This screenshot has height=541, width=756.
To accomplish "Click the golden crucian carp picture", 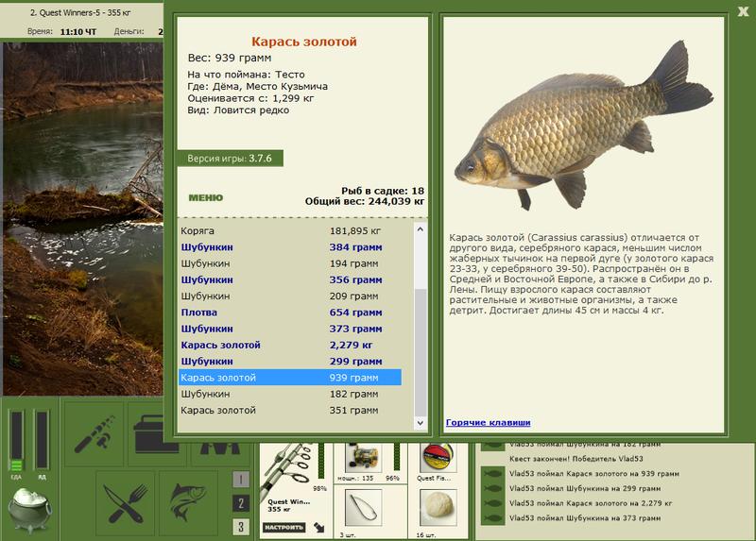I will pyautogui.click(x=583, y=126).
